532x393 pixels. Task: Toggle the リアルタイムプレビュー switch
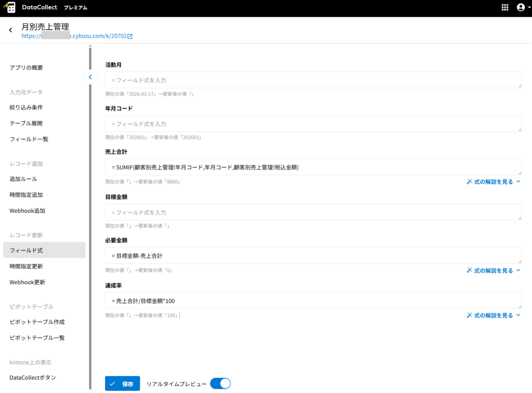click(x=220, y=384)
